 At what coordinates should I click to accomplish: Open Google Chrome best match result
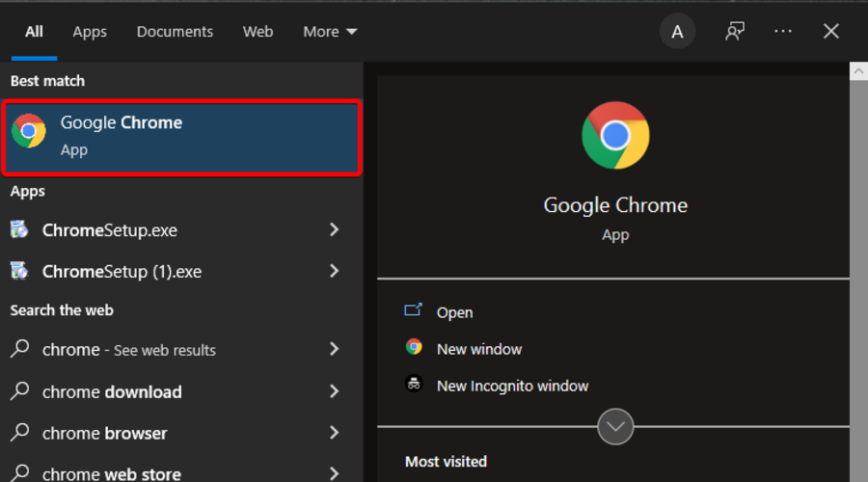(x=182, y=136)
